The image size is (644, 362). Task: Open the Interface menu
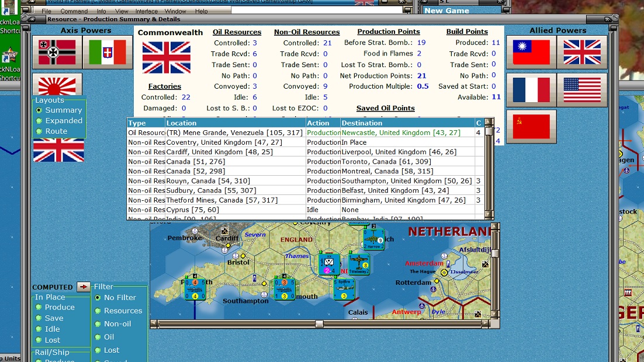147,11
